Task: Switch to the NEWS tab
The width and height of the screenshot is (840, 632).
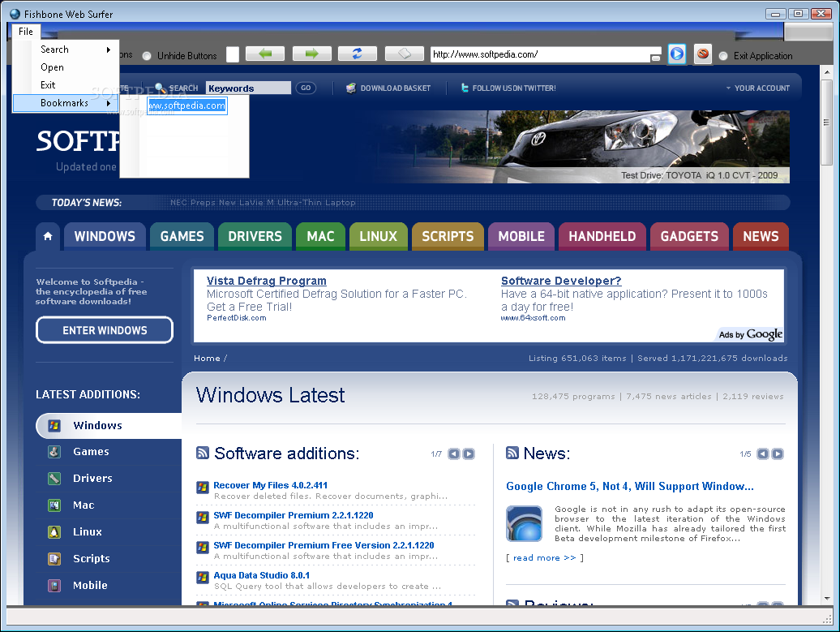Action: (x=761, y=236)
